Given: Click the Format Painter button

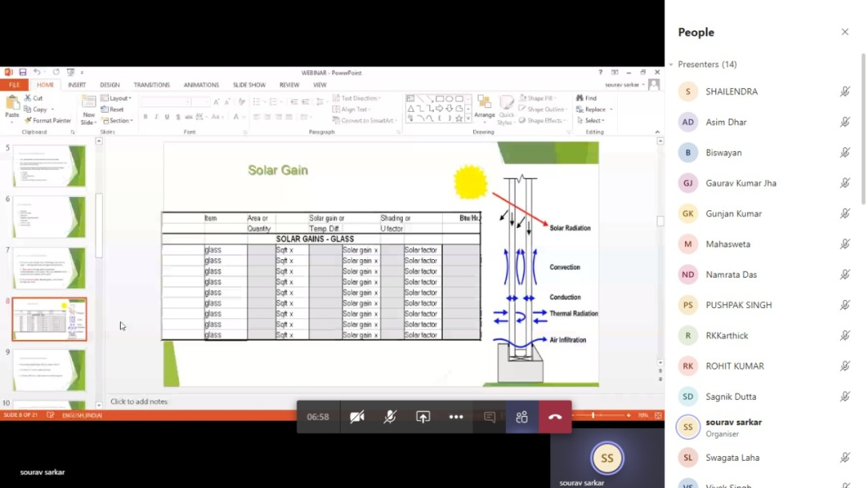Looking at the screenshot, I should click(49, 121).
